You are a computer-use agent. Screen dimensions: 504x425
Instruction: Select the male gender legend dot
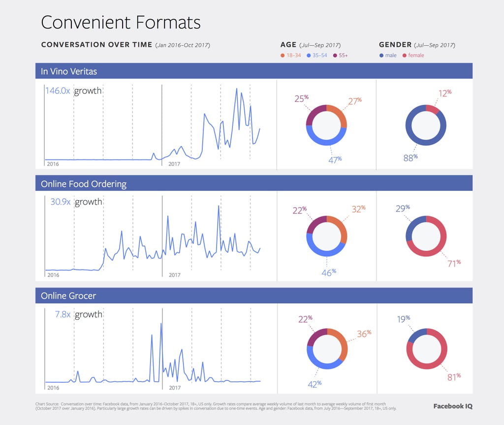pos(381,56)
